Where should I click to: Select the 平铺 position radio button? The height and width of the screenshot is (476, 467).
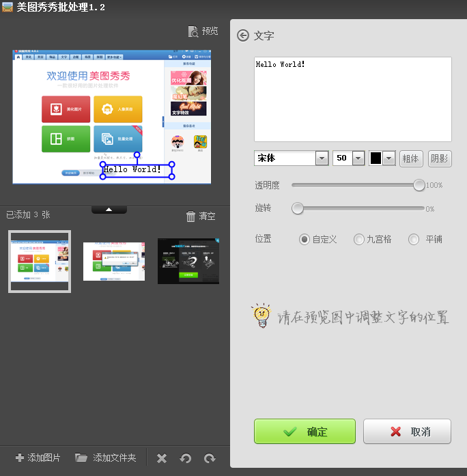click(x=413, y=239)
